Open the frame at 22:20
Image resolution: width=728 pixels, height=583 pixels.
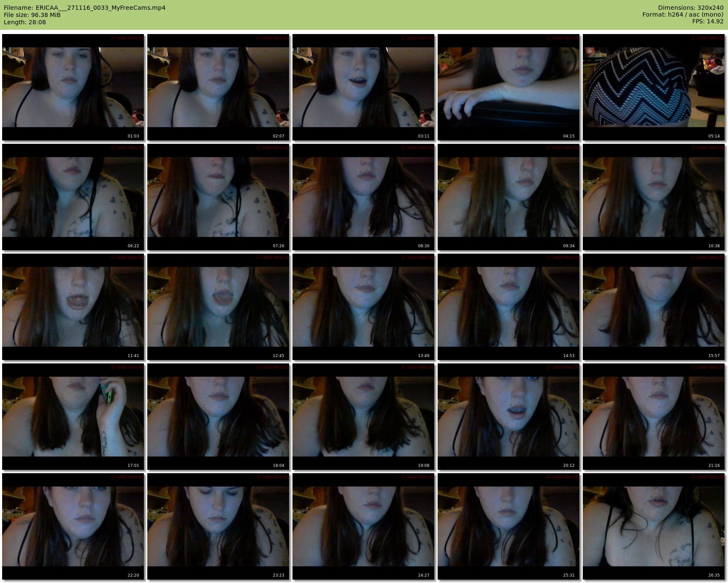click(x=73, y=526)
